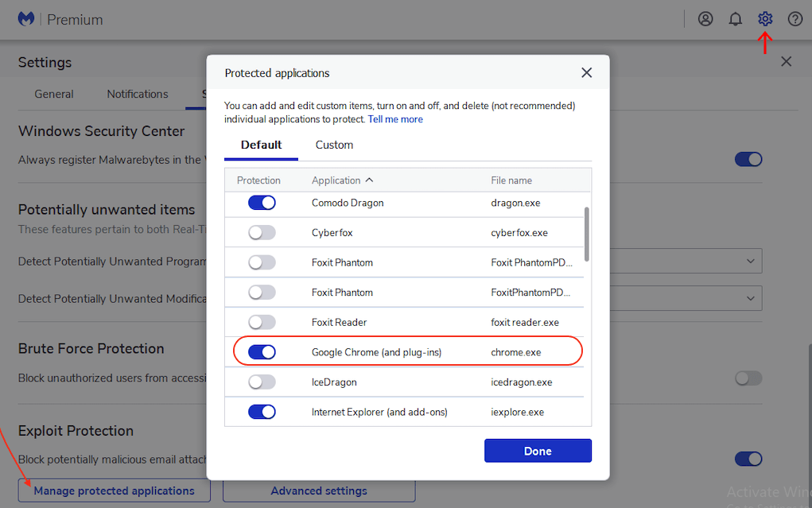
Task: Click the Done button
Action: click(x=538, y=451)
